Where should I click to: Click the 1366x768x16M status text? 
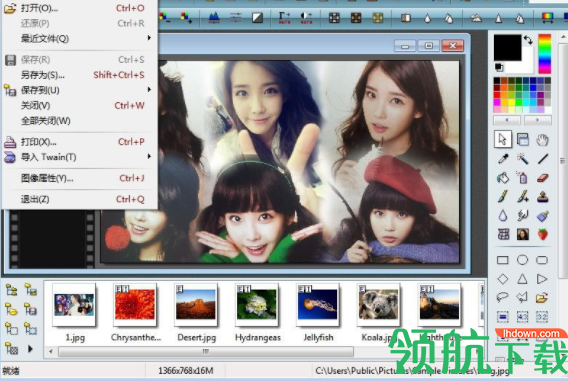coord(185,371)
